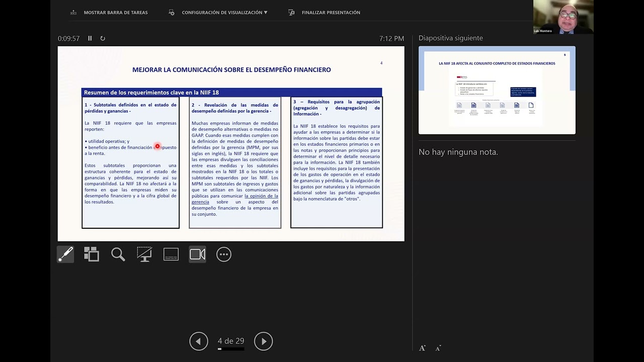The height and width of the screenshot is (362, 644).
Task: Decrease the notes text size
Action: 438,348
